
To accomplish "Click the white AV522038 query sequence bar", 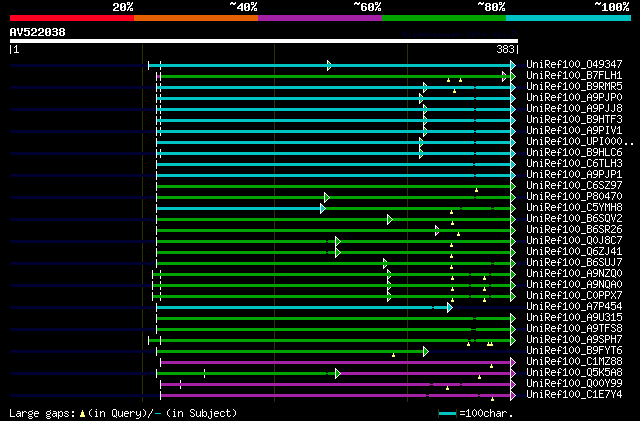I will tap(264, 41).
